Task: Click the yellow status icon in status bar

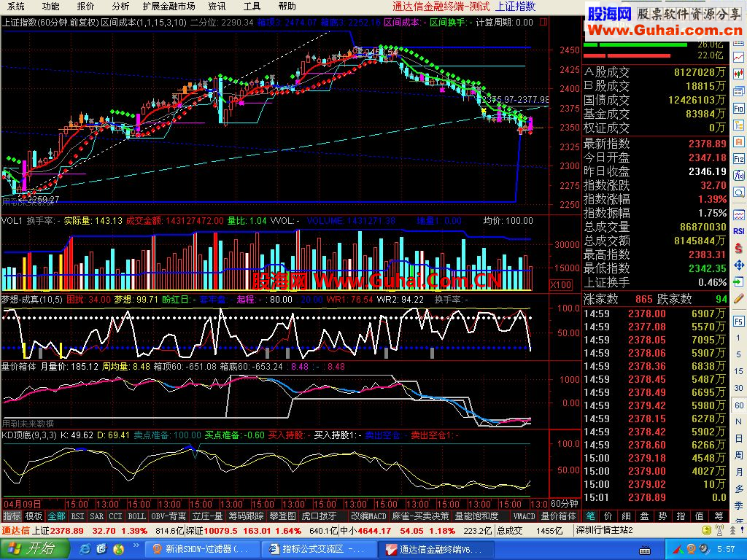Action: 707,530
